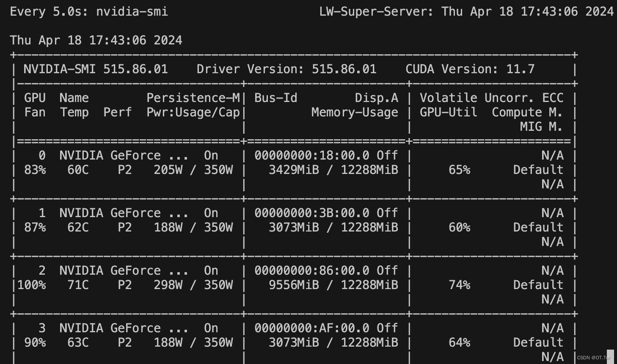Click Bus-Id '00000000:AF:00.0' for GPU 3
Viewport: 617px width, 364px height.
pos(312,328)
